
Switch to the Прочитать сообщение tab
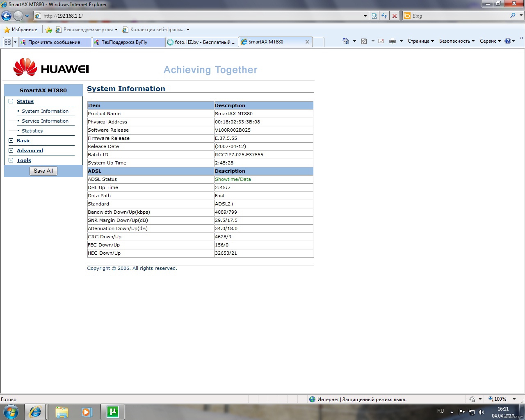point(55,42)
